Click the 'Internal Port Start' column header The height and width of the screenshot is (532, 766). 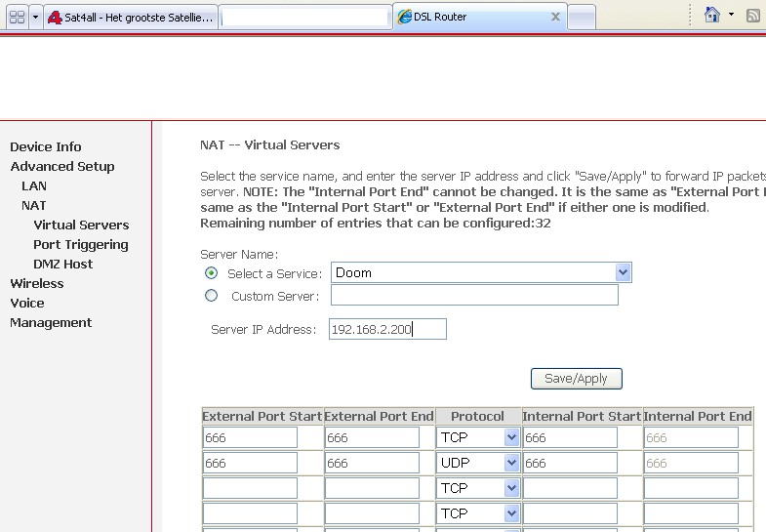tap(582, 416)
